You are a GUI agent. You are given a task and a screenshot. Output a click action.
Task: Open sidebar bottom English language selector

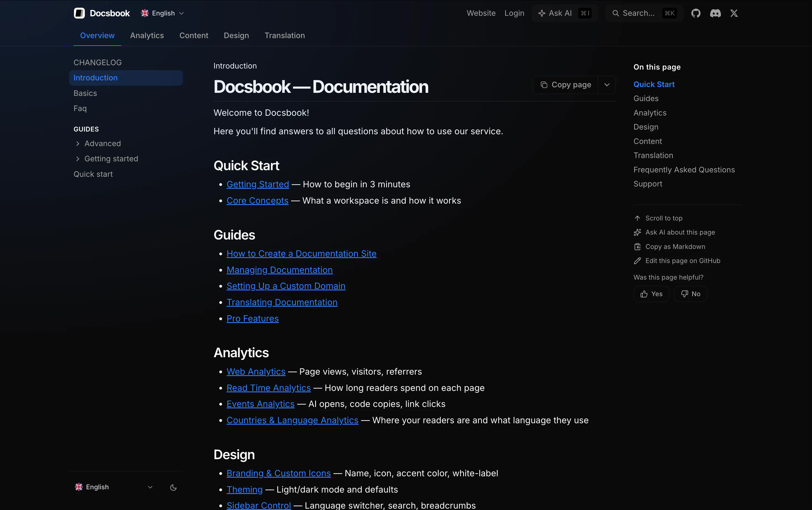click(x=114, y=487)
